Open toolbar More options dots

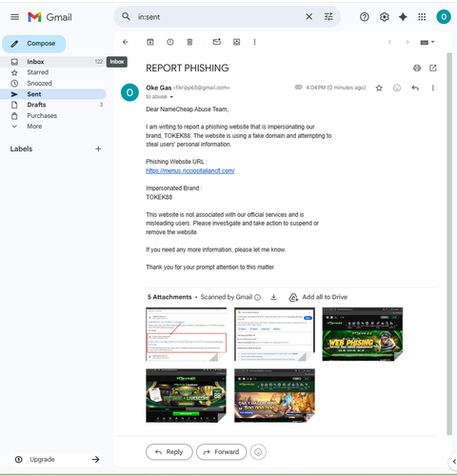click(x=254, y=42)
